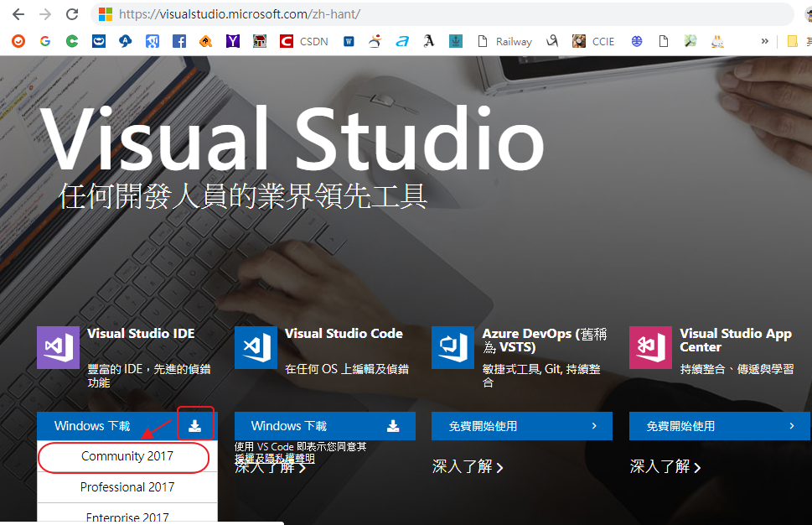Click 免費開始使用 under Azure DevOps
The height and width of the screenshot is (525, 812).
pyautogui.click(x=522, y=426)
